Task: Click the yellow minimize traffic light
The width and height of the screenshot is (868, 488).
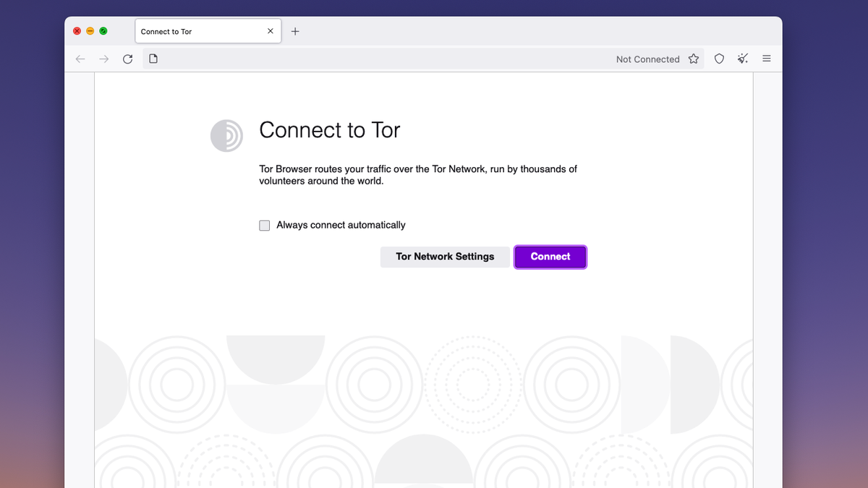Action: click(90, 31)
